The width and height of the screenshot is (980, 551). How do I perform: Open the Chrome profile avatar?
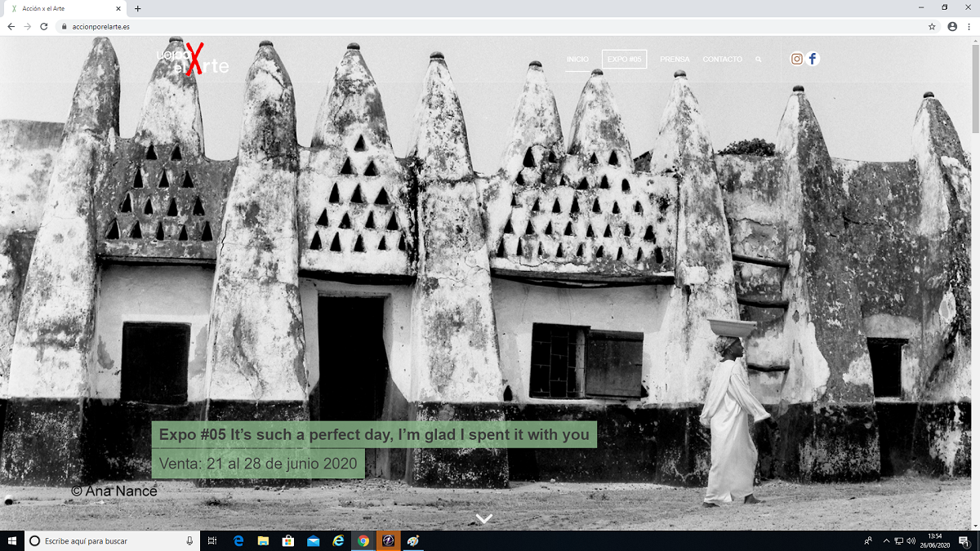pos(952,26)
